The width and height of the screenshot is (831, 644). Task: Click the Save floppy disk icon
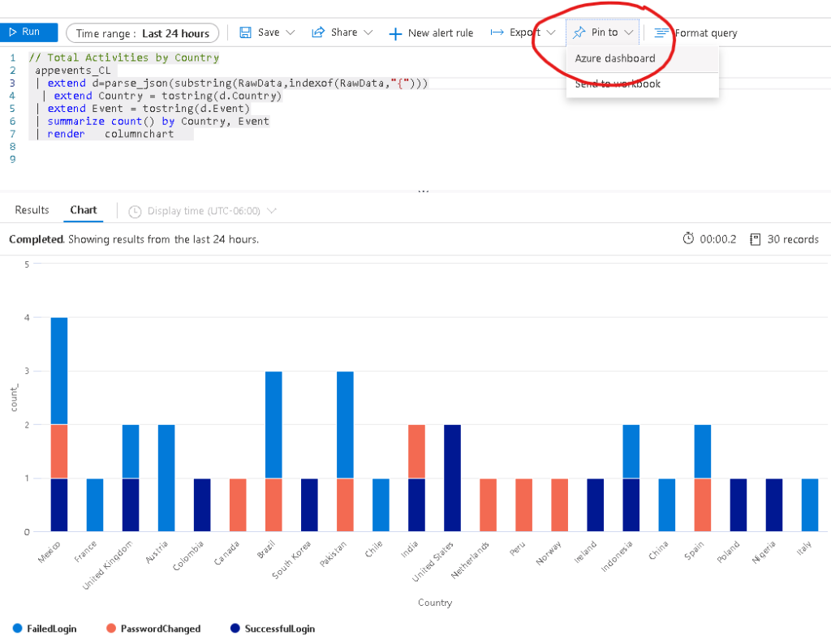(x=245, y=33)
